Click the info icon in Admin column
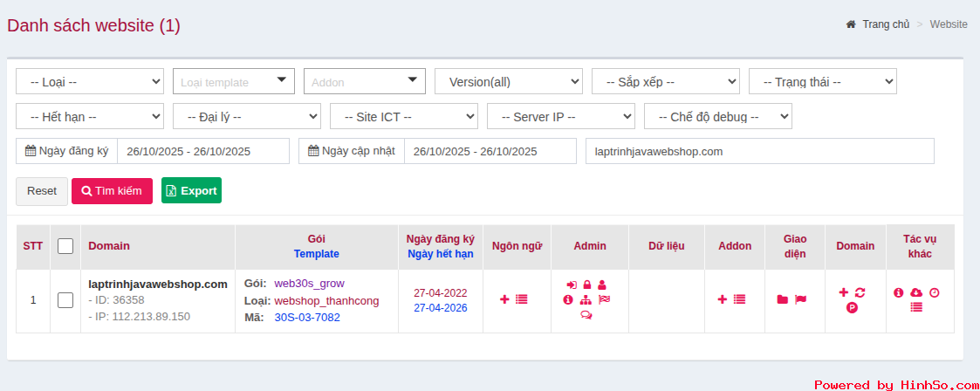 (567, 300)
